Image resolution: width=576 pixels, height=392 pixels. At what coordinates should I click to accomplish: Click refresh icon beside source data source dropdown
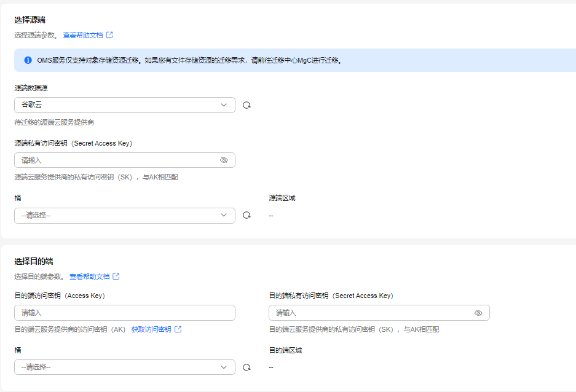(x=247, y=105)
